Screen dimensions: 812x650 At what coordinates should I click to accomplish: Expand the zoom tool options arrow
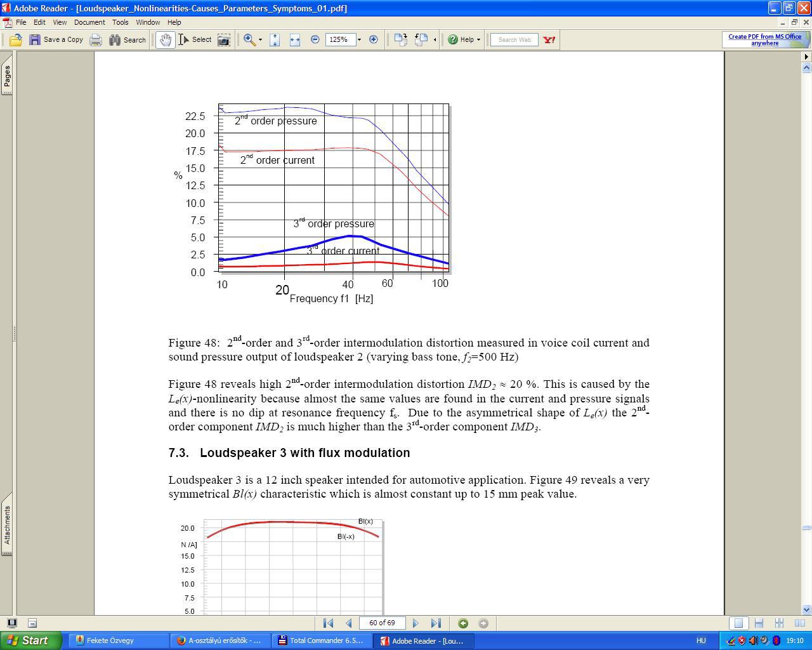click(260, 40)
